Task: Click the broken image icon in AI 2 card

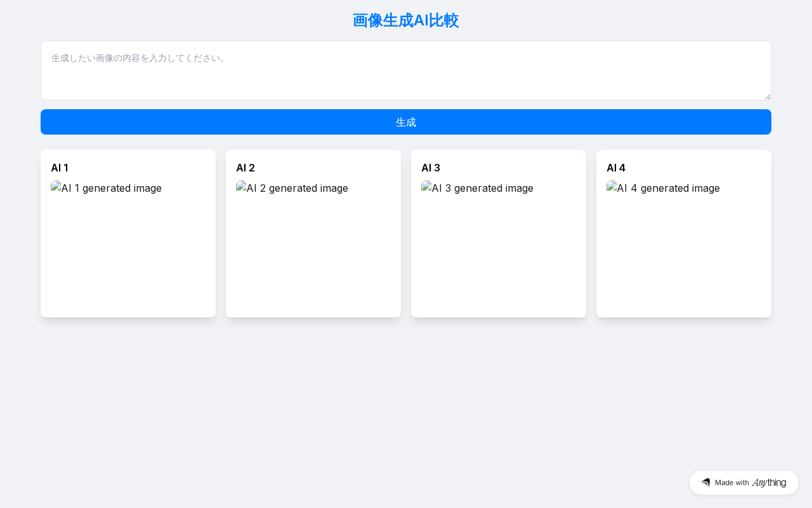Action: click(x=241, y=187)
